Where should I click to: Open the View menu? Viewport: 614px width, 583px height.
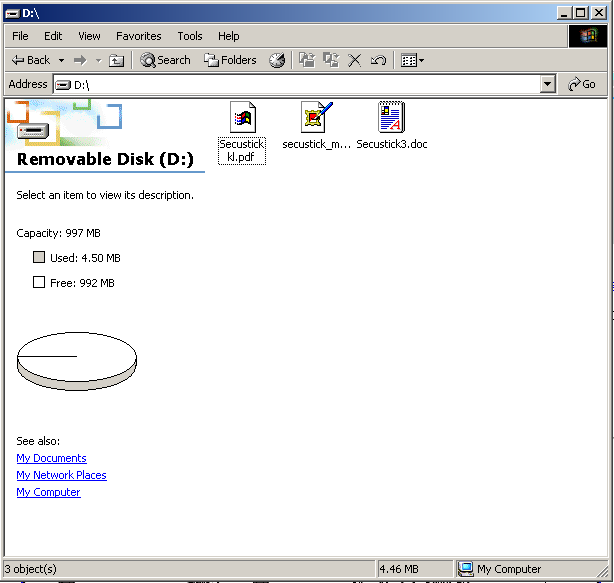coord(89,36)
